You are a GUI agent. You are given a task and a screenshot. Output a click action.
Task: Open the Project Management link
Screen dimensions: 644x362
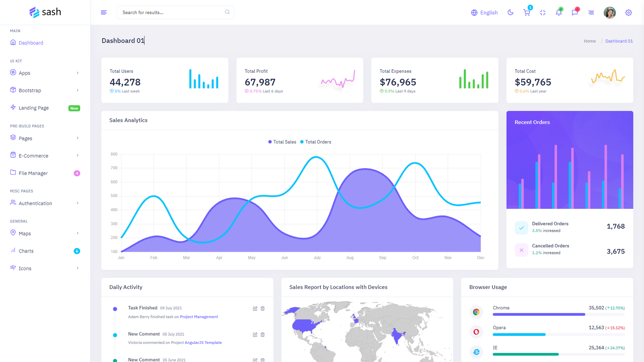click(x=199, y=317)
